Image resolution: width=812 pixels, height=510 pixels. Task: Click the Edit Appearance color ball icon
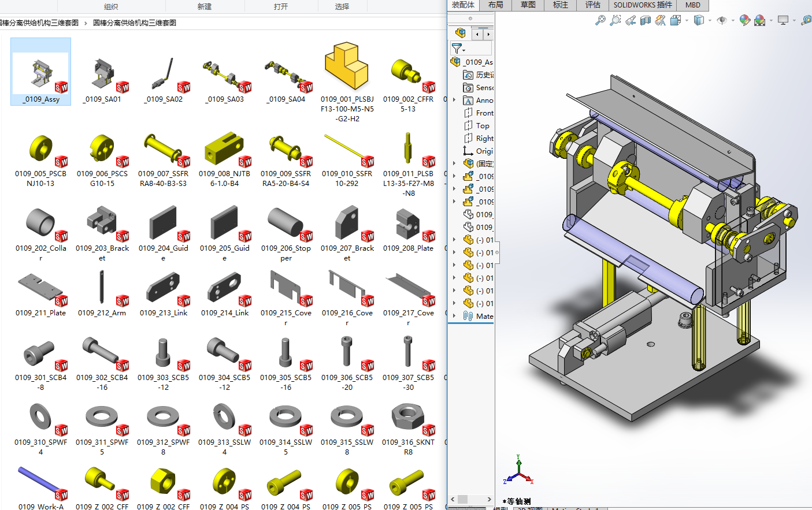click(x=745, y=21)
